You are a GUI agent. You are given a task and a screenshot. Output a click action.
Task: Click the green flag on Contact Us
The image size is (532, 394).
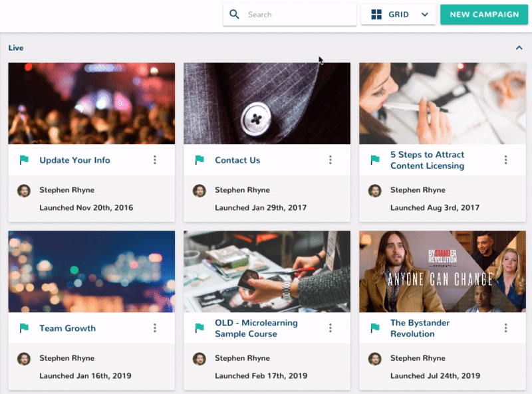[199, 160]
